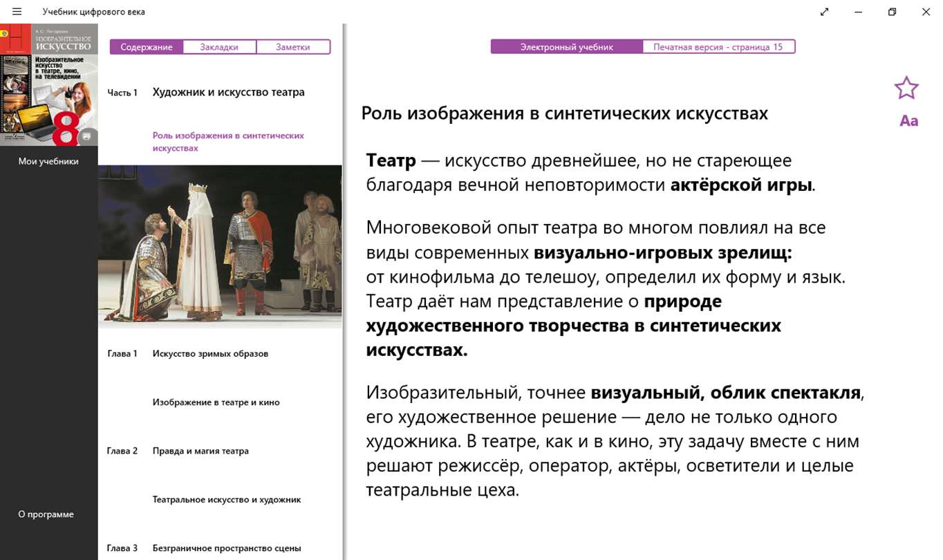This screenshot has height=560, width=943.
Task: Minimize the application window
Action: coord(858,12)
